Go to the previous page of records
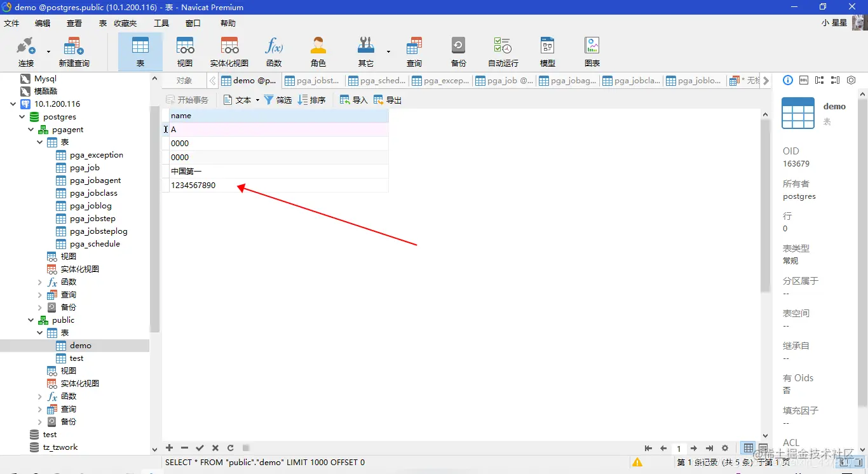The height and width of the screenshot is (474, 868). (x=663, y=449)
